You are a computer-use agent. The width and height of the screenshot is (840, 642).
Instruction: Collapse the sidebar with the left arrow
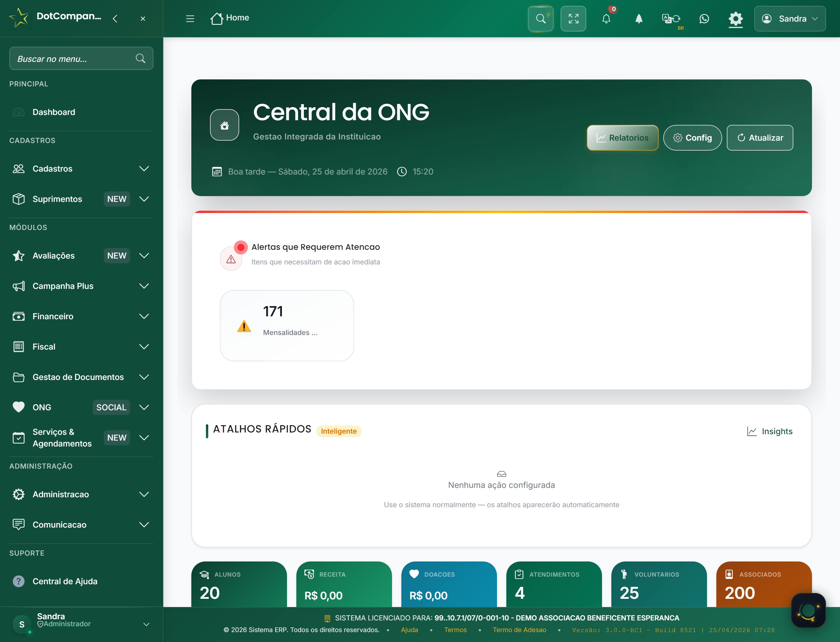[115, 18]
